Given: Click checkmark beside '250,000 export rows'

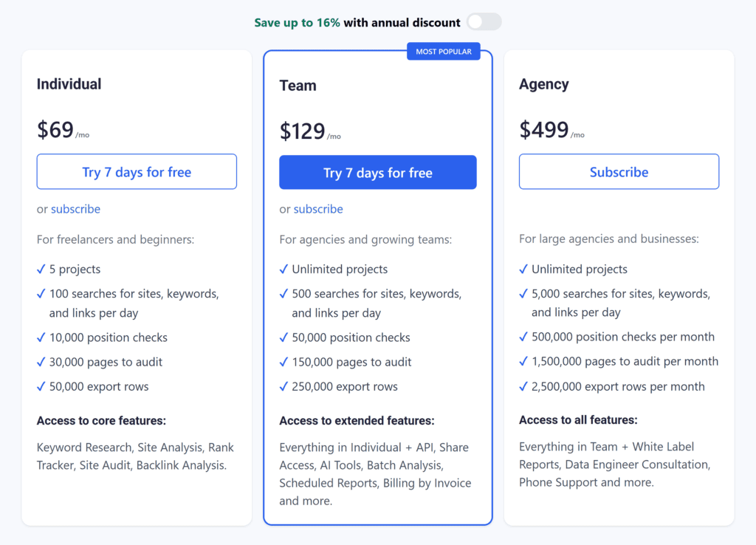Looking at the screenshot, I should point(283,386).
